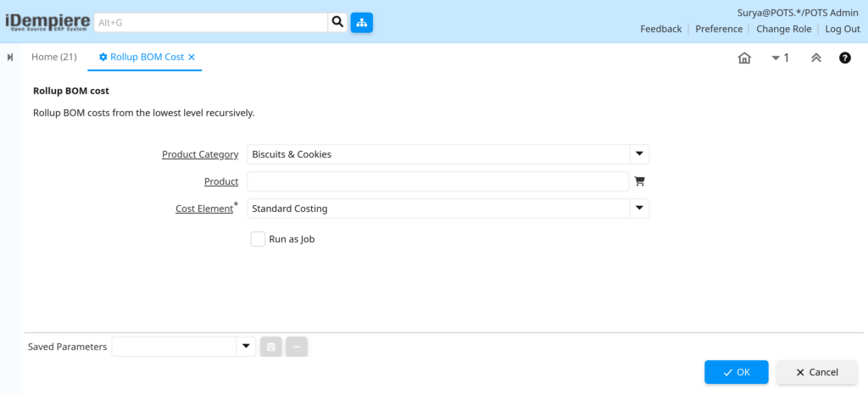
Task: Click the Run as Job label text
Action: [292, 240]
